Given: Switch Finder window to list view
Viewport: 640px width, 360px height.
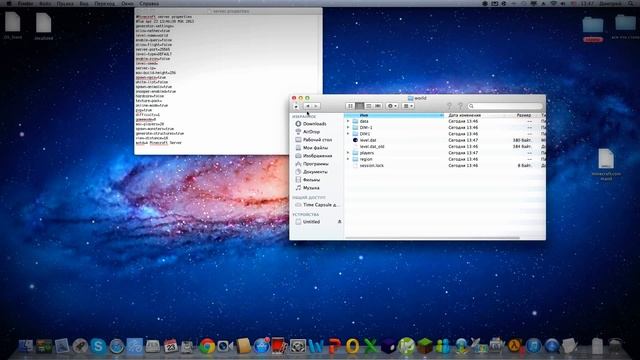Looking at the screenshot, I should pyautogui.click(x=360, y=106).
